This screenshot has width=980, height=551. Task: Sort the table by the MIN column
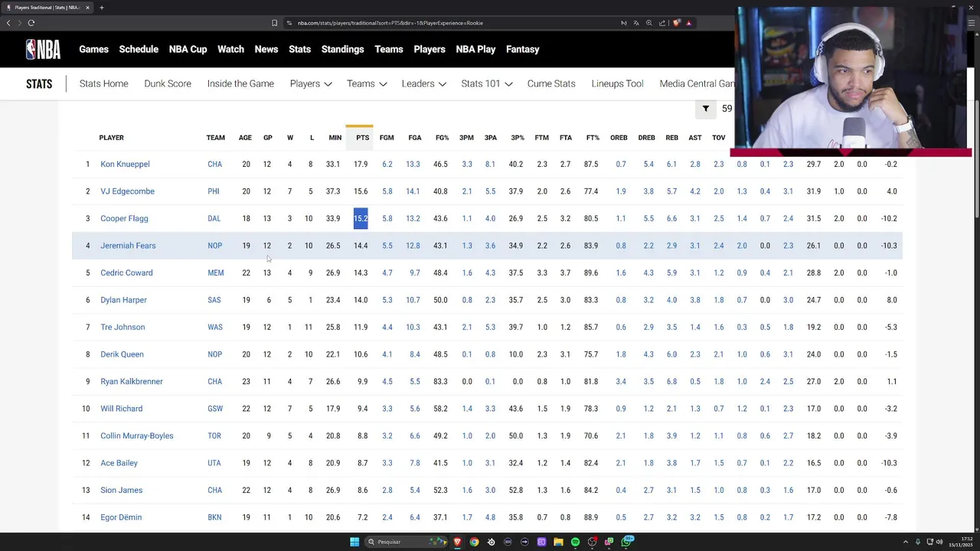(x=335, y=138)
